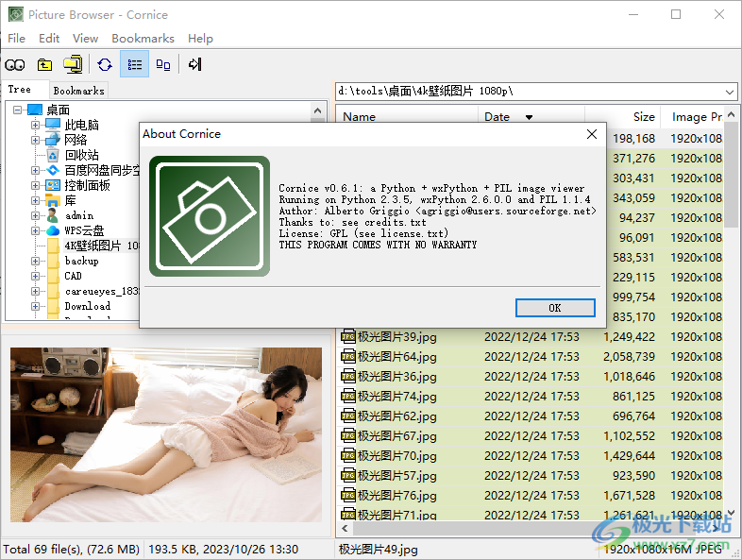Screen dimensions: 742x560
Task: Click the exit arrow toolbar icon
Action: click(195, 64)
